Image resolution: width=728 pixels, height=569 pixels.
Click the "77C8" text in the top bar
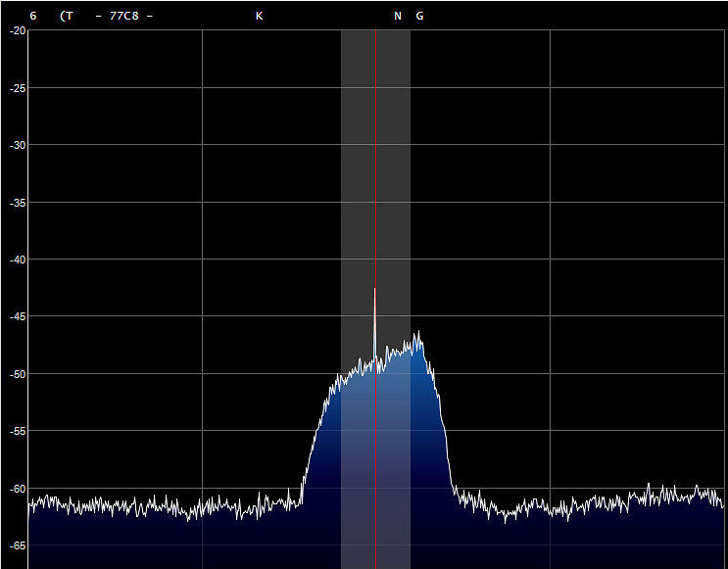124,17
